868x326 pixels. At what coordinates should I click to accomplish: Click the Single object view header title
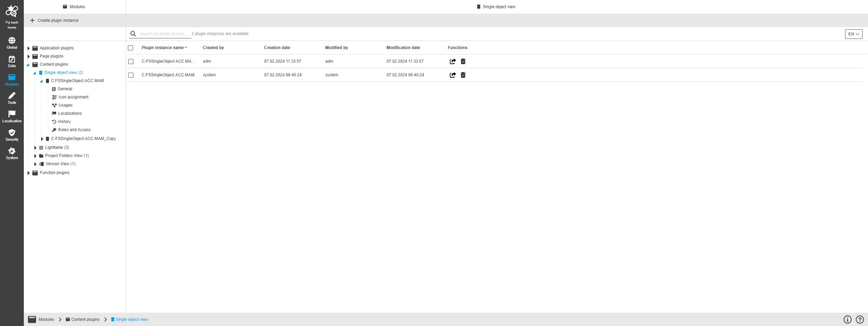tap(496, 7)
